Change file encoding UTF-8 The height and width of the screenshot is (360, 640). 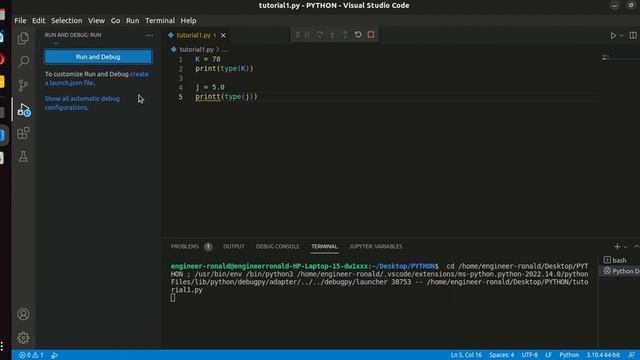(529, 355)
